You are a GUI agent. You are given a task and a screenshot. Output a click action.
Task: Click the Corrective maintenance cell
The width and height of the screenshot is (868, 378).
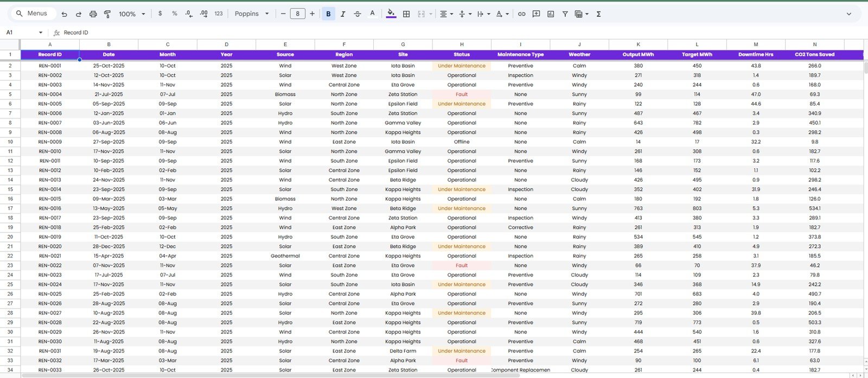pos(521,228)
